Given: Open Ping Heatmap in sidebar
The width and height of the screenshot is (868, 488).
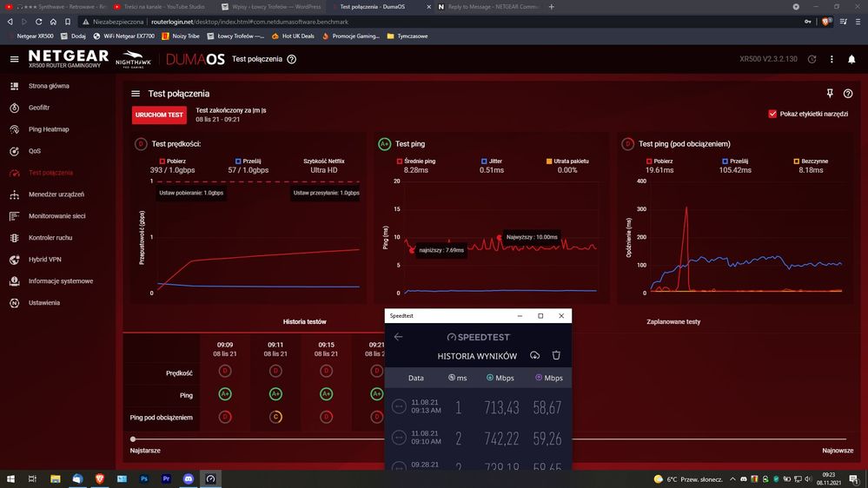Looking at the screenshot, I should pos(49,129).
